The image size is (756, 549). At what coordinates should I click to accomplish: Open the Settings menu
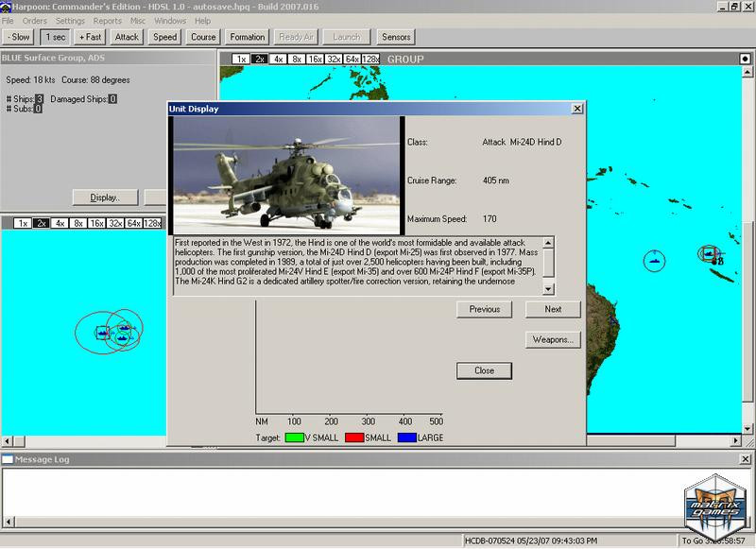(70, 21)
